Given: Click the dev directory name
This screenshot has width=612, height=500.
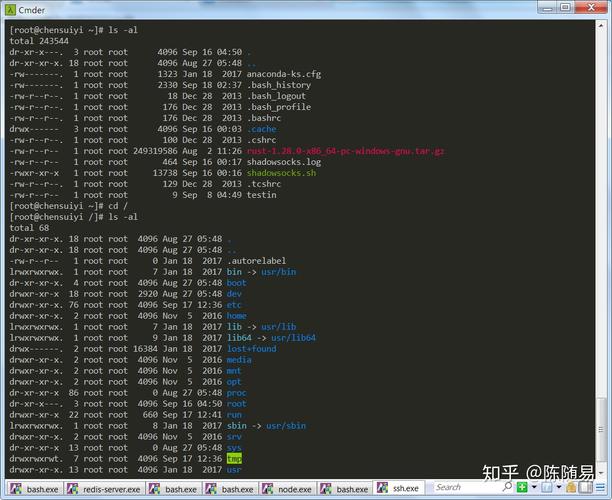Looking at the screenshot, I should pos(234,294).
